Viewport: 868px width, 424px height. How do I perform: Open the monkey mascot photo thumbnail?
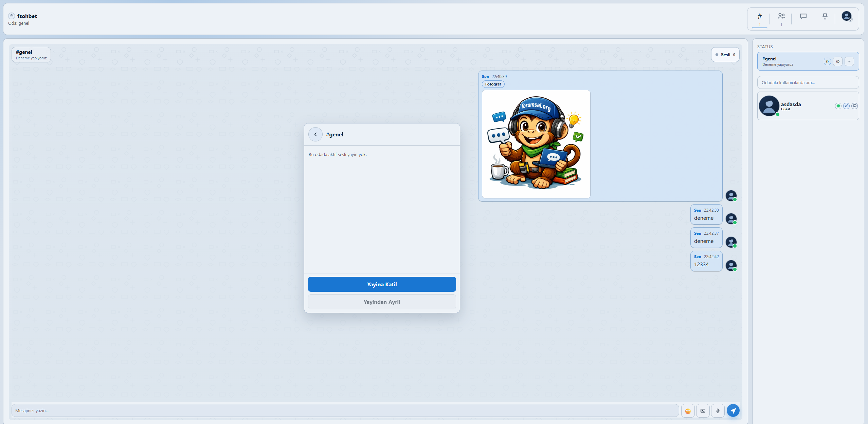(x=536, y=144)
